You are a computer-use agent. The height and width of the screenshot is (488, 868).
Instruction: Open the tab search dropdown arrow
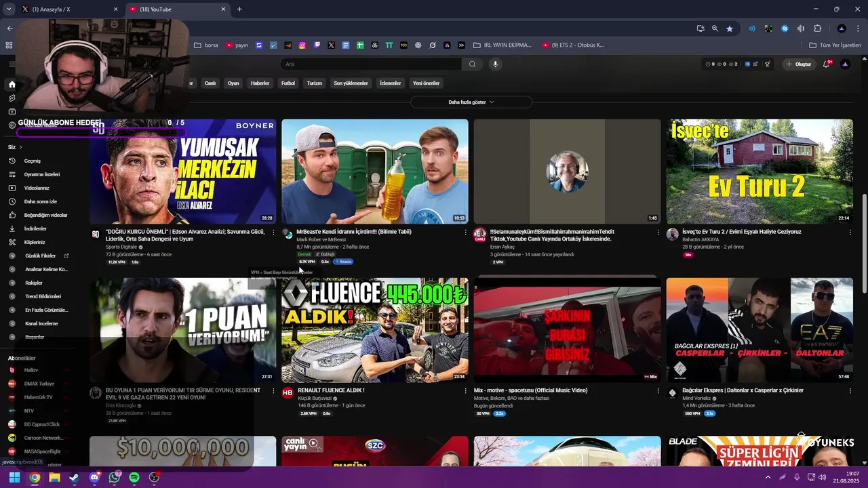click(x=9, y=9)
